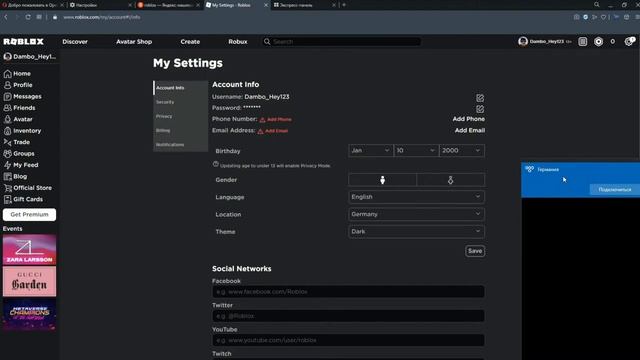The width and height of the screenshot is (640, 360).
Task: Open the Metaverse Champions event thumbnail
Action: [29, 314]
